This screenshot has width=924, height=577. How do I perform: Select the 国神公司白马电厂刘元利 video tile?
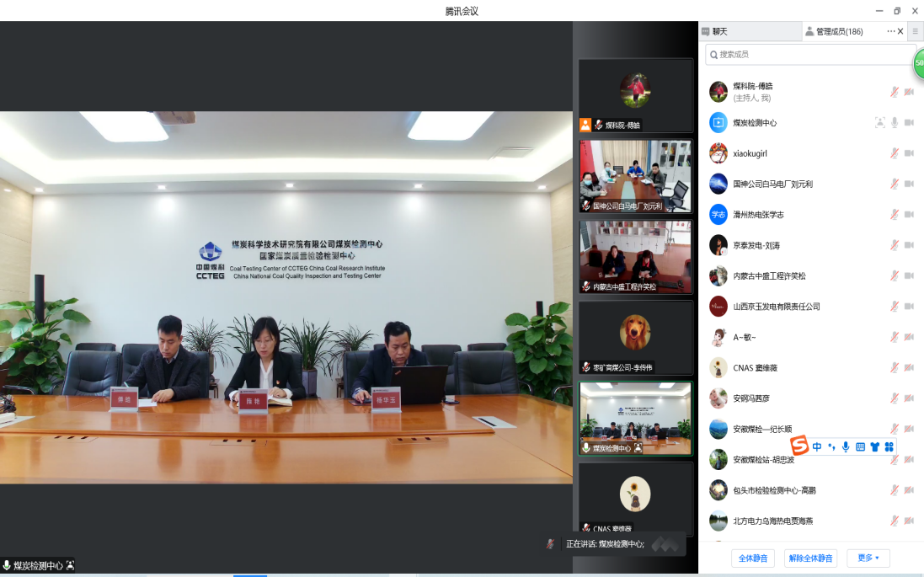coord(635,176)
